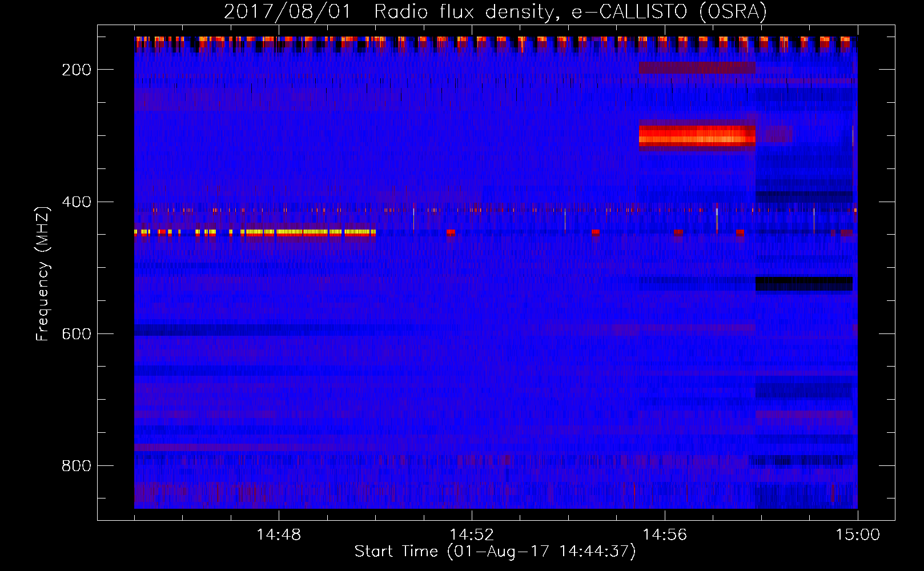Screen dimensions: 924x571
Task: Click the 'Frequency (MHZ)' axis label
Action: [x=43, y=274]
